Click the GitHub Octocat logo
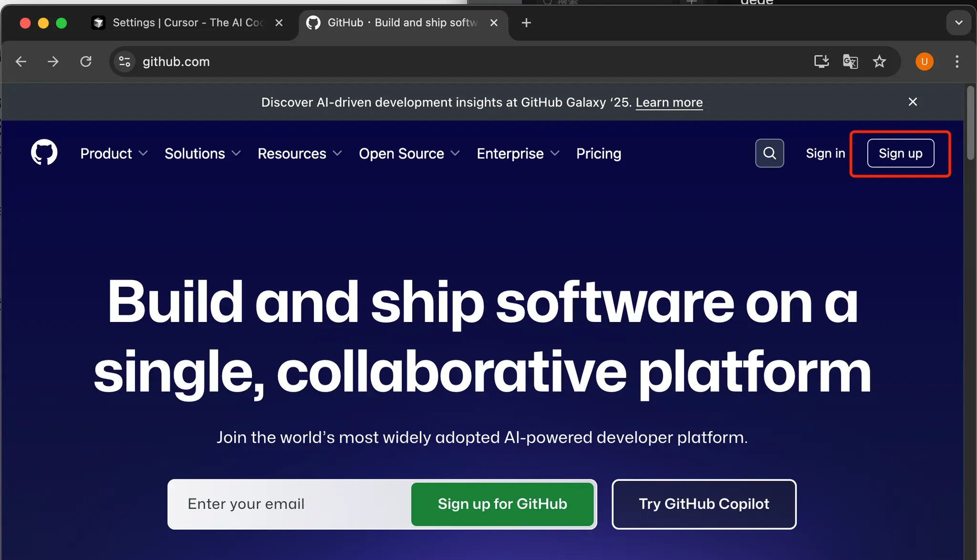Screen dimensions: 977x560 (x=44, y=153)
